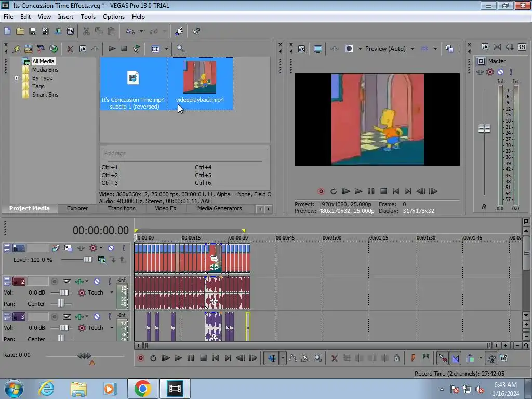Click the media search magnifier icon

180,49
